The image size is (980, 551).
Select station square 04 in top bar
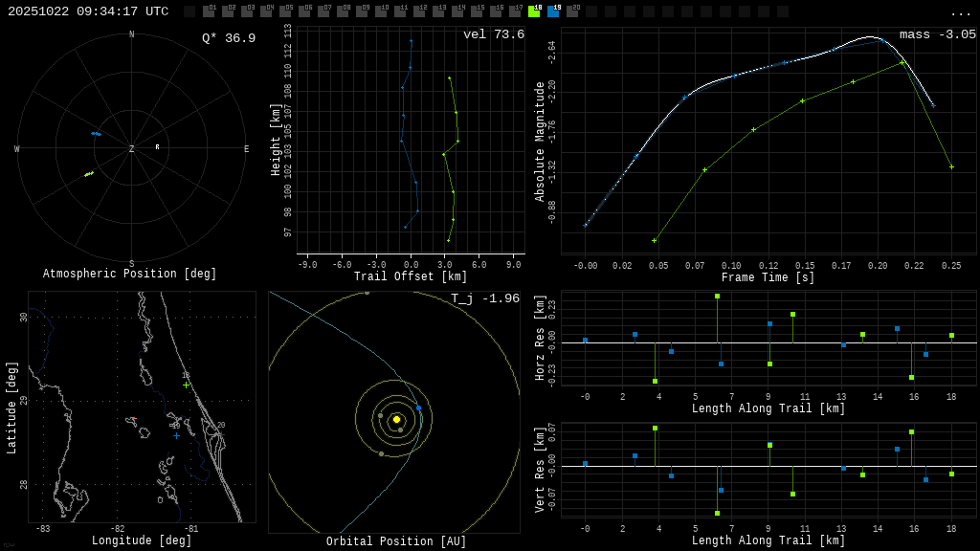click(266, 11)
